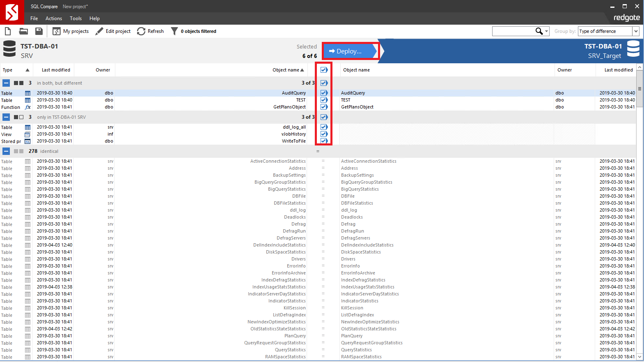
Task: Toggle the select-all checkbox in header
Action: tap(324, 70)
